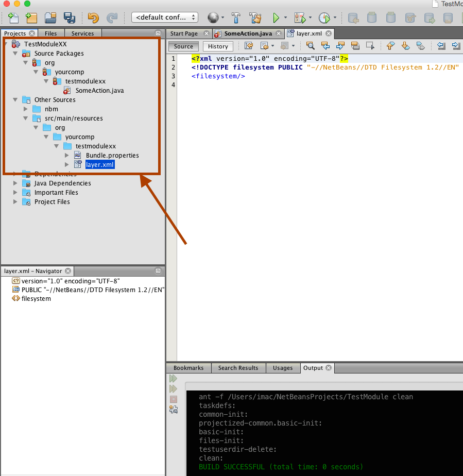Open the default configuration dropdown
This screenshot has width=463, height=476.
(165, 18)
